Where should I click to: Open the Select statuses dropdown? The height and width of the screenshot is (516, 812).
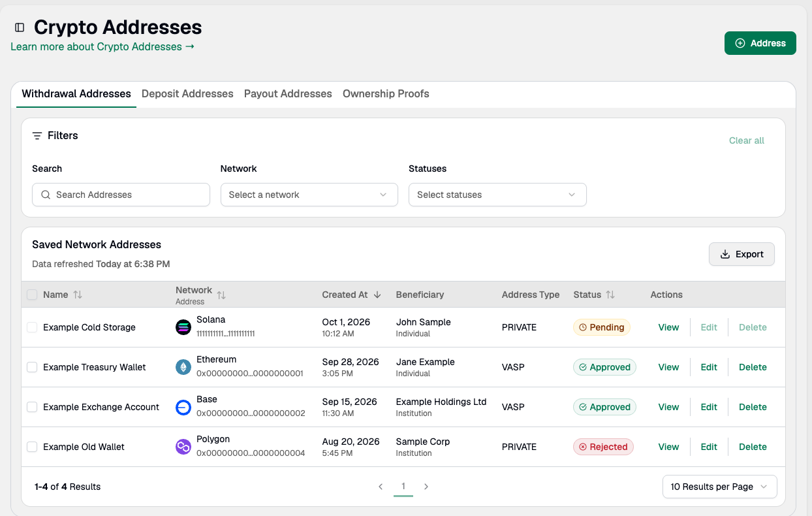[497, 195]
